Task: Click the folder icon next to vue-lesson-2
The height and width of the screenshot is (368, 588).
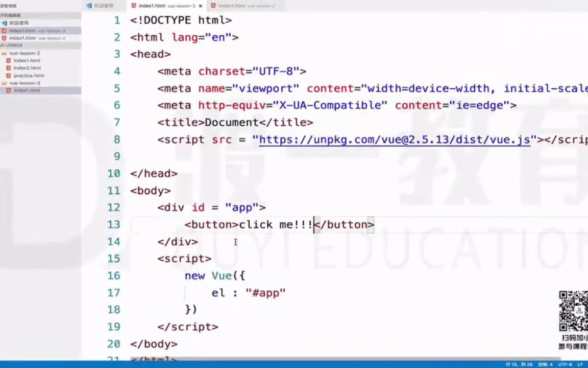Action: pyautogui.click(x=4, y=53)
